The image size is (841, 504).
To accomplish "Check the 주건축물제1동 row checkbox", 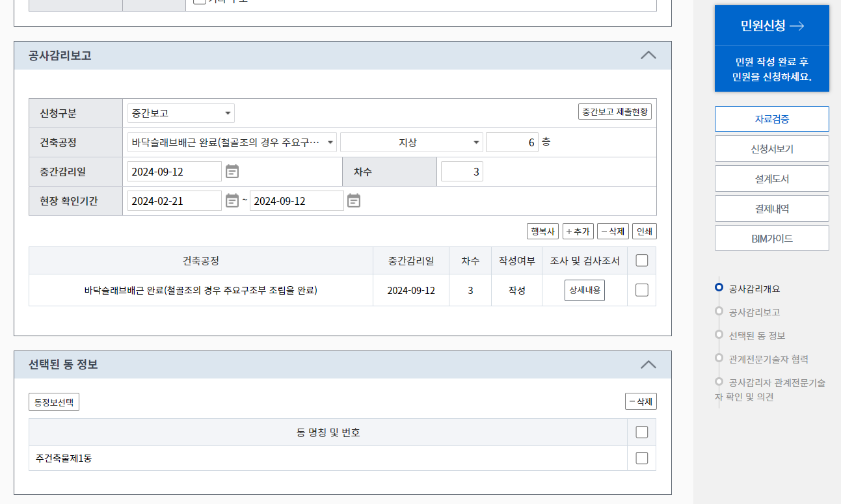I will click(x=641, y=458).
